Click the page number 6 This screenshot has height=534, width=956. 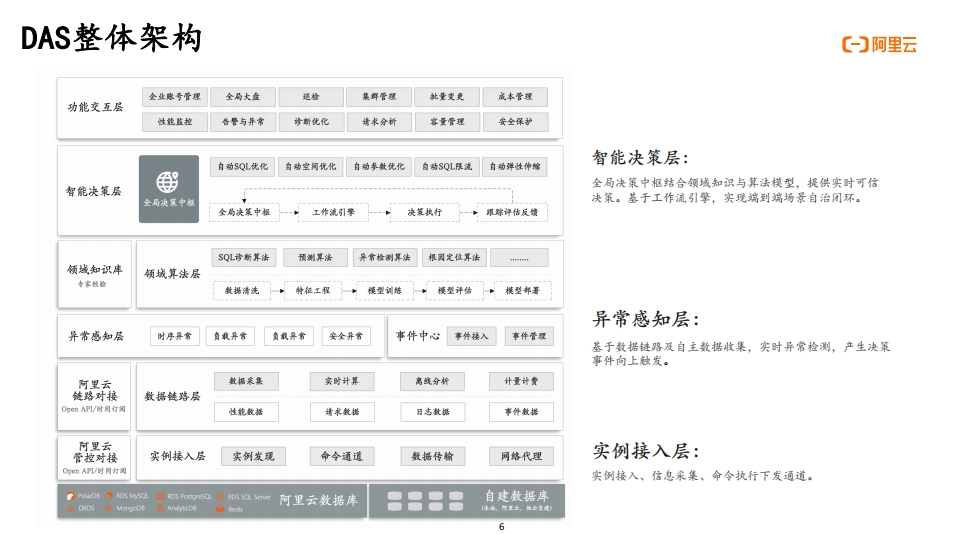click(501, 527)
